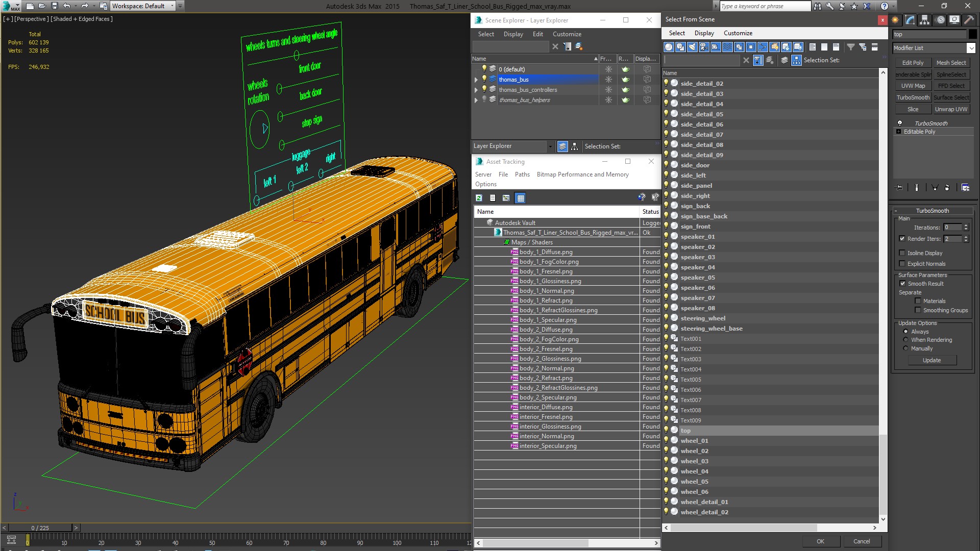
Task: Open Bitmap Performance and Memory menu
Action: pos(582,174)
